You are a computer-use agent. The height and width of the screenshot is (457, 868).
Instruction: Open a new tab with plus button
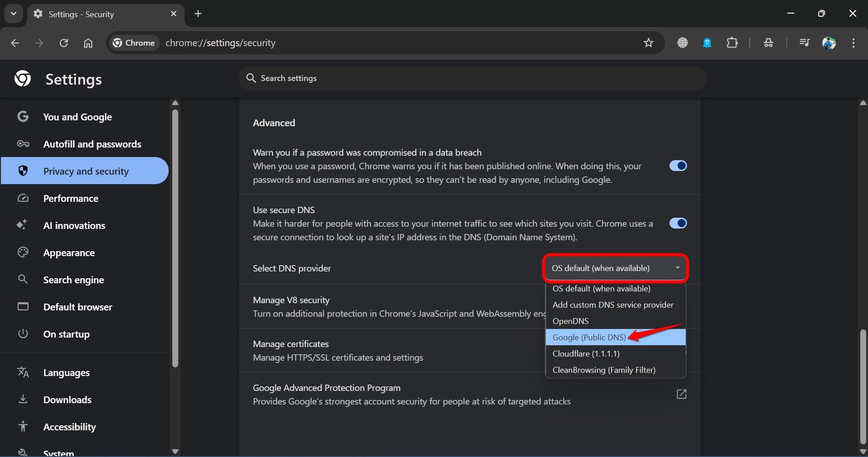(x=198, y=14)
